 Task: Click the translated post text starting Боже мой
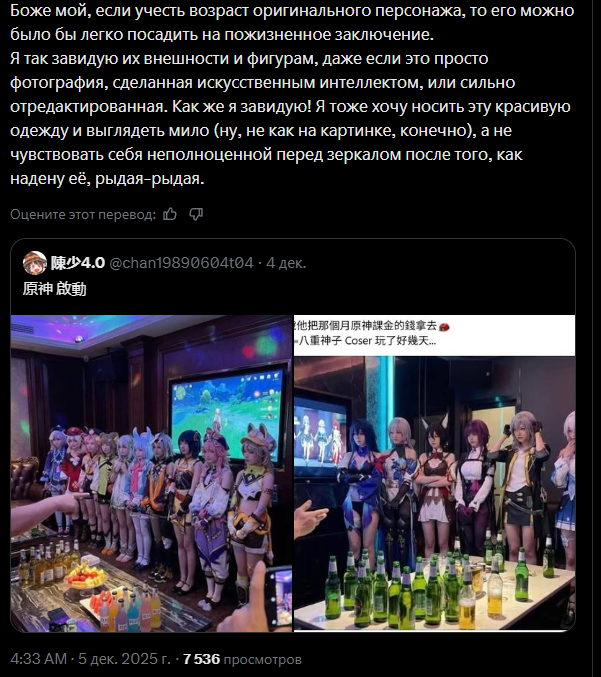pyautogui.click(x=292, y=95)
